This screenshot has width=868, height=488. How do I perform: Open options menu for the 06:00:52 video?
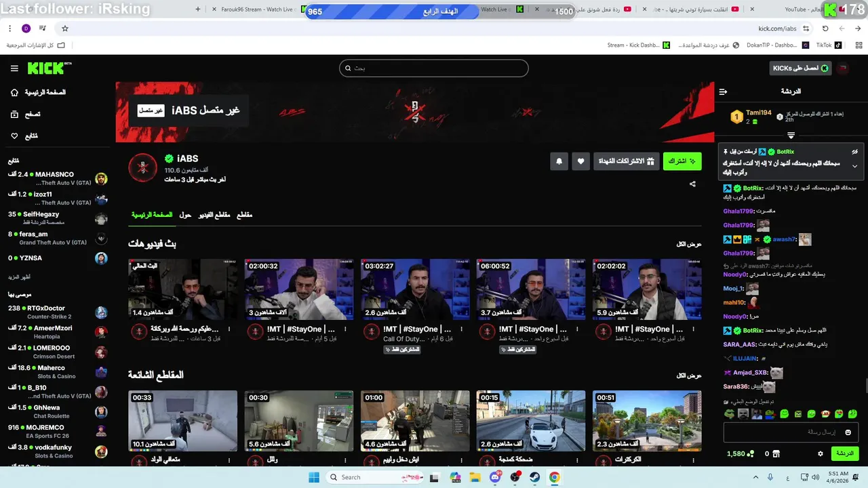click(577, 329)
